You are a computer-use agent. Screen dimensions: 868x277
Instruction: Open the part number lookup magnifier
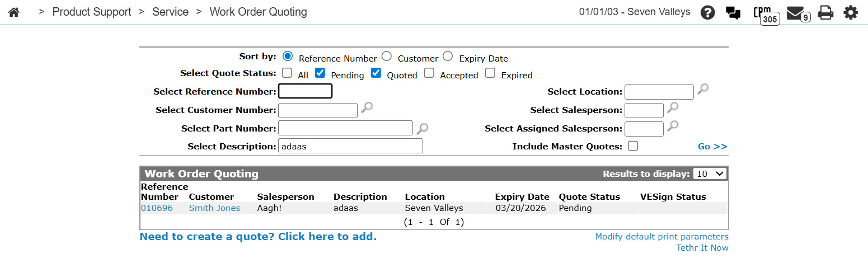pyautogui.click(x=423, y=128)
